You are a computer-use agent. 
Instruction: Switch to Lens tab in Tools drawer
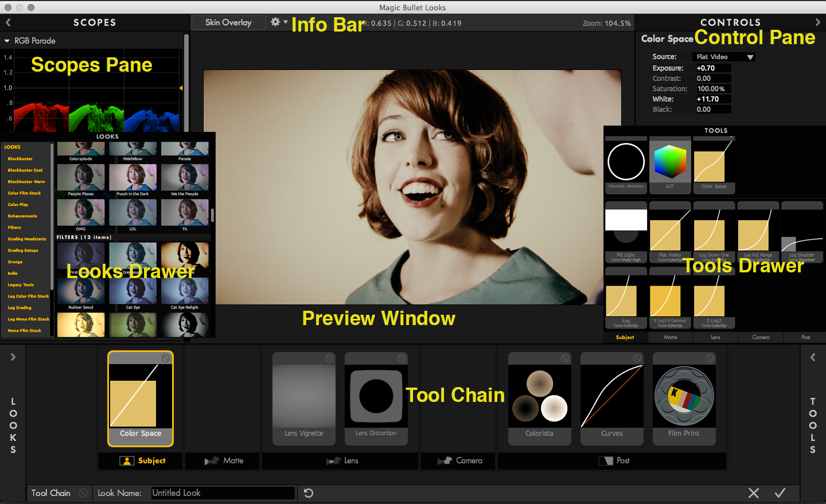[715, 338]
